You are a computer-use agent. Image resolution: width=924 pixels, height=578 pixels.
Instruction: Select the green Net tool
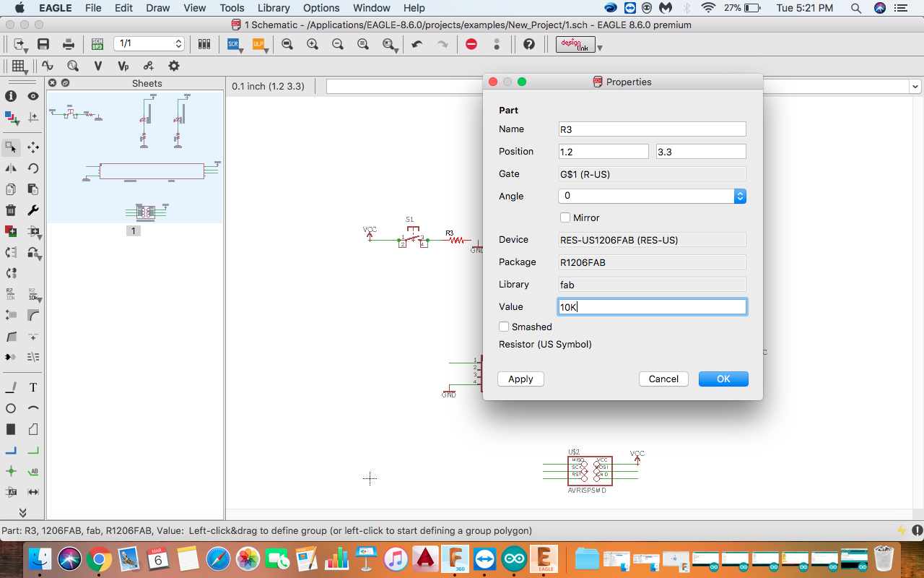tap(33, 450)
